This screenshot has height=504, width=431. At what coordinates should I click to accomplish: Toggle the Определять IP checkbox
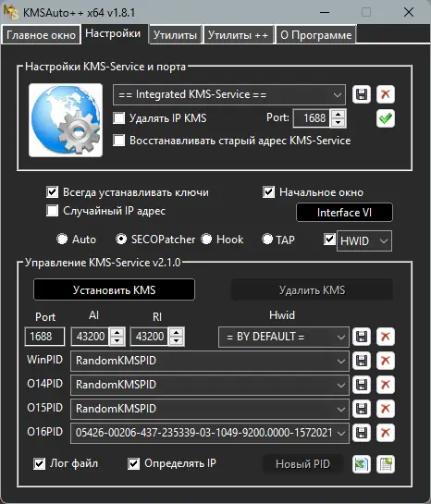(x=134, y=464)
